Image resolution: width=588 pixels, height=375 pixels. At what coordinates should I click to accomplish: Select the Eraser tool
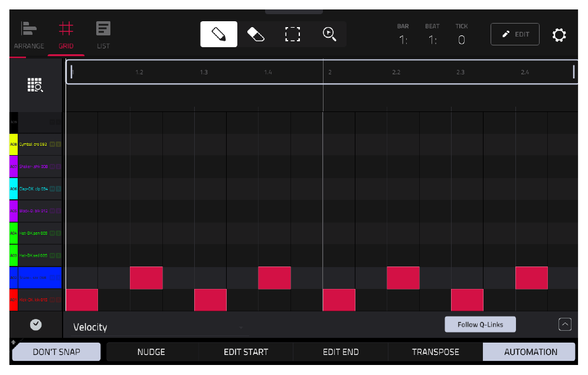256,34
